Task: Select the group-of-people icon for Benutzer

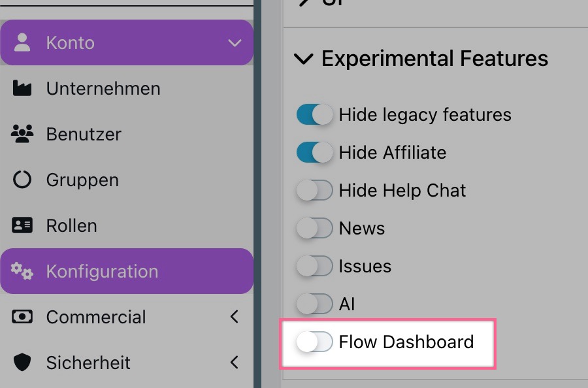Action: pos(22,134)
